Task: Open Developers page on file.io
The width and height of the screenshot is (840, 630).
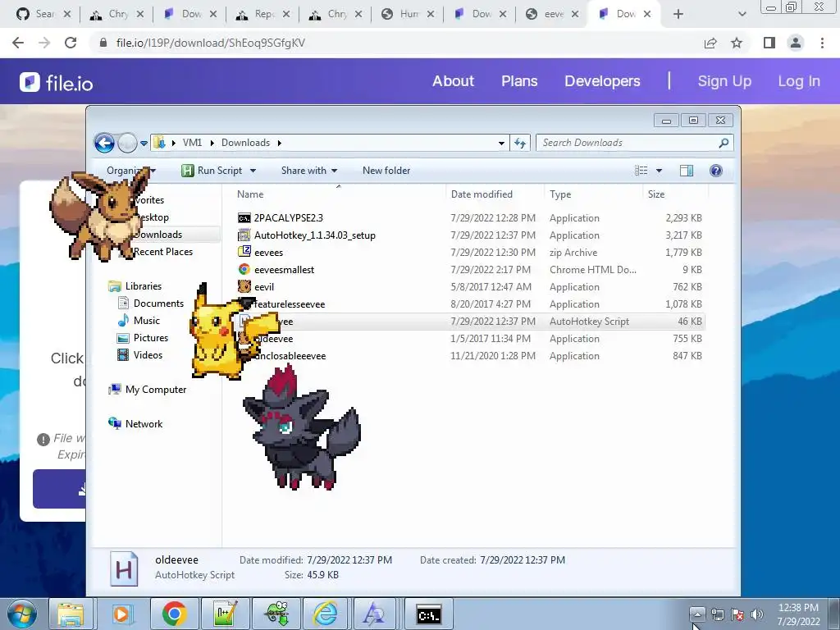Action: [602, 81]
